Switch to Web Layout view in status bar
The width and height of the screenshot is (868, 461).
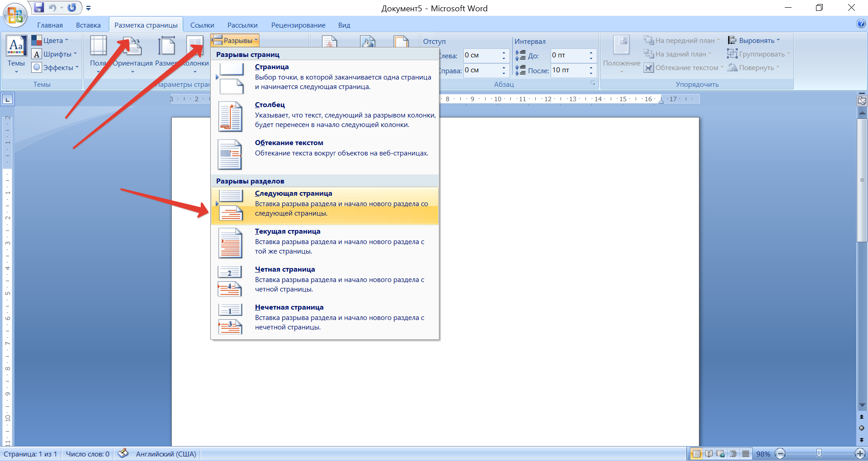[721, 454]
